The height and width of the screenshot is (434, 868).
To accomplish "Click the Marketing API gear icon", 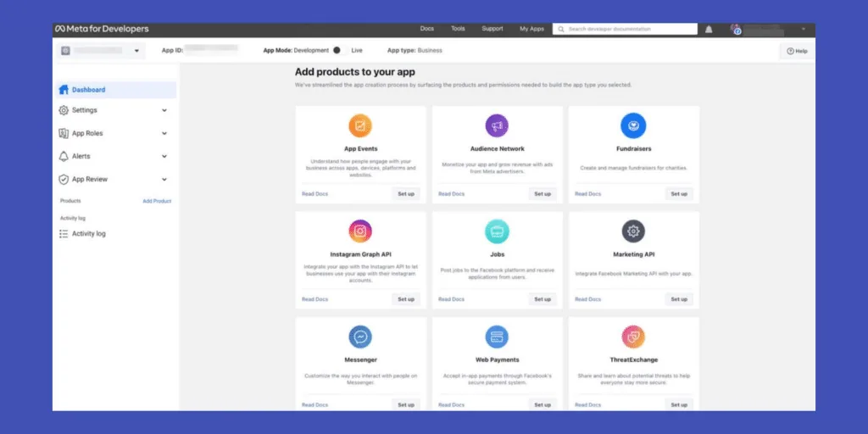I will (633, 231).
